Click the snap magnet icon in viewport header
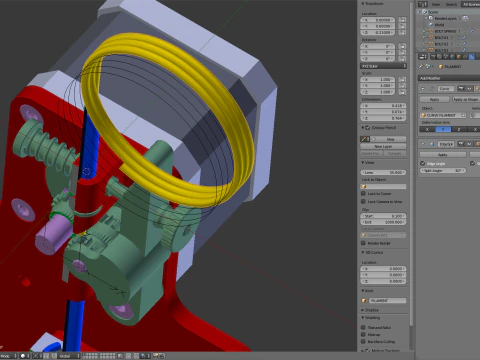The height and width of the screenshot is (360, 480). coord(136,356)
